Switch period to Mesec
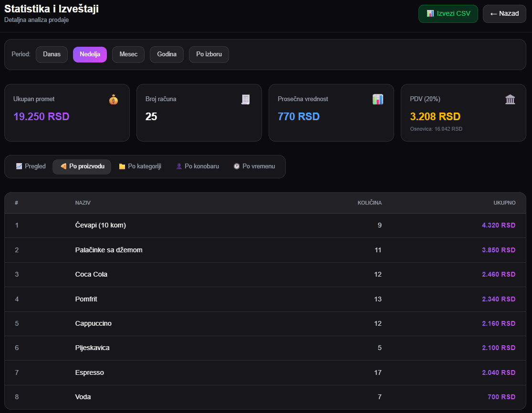This screenshot has height=413, width=532. click(x=128, y=54)
